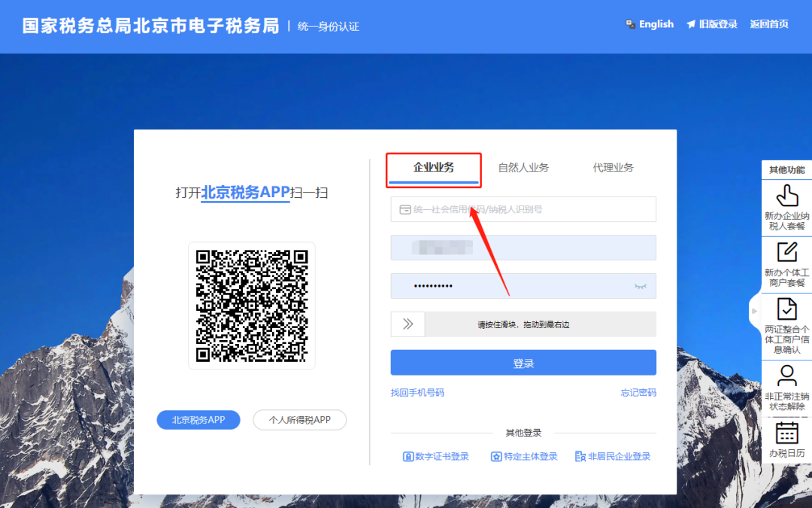Select the 个人所得税APP button
The width and height of the screenshot is (812, 508).
tap(299, 420)
